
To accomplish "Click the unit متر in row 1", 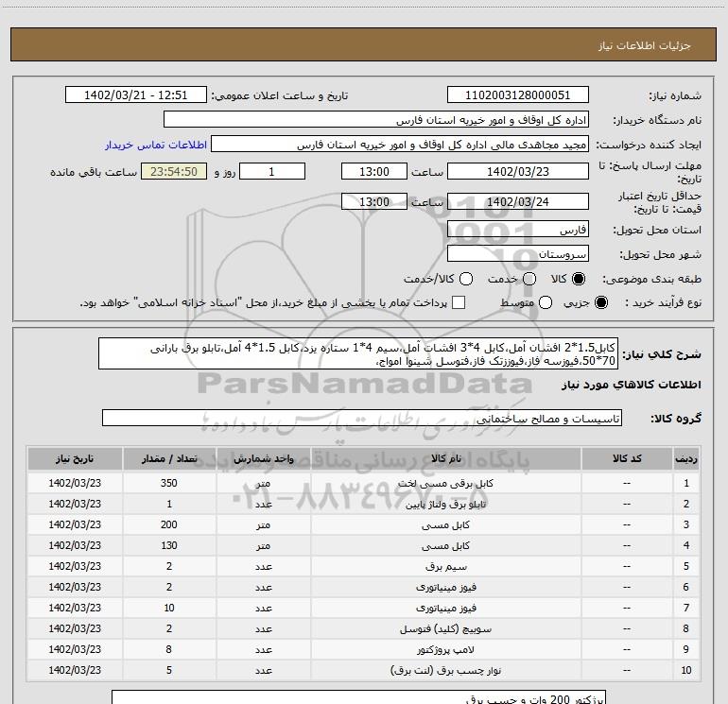I will click(x=263, y=483).
